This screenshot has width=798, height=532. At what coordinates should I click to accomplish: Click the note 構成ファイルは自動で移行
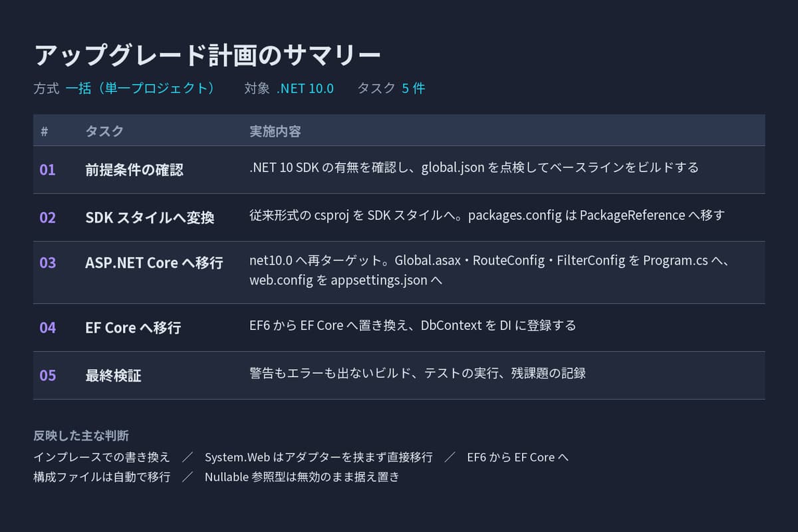click(x=102, y=477)
